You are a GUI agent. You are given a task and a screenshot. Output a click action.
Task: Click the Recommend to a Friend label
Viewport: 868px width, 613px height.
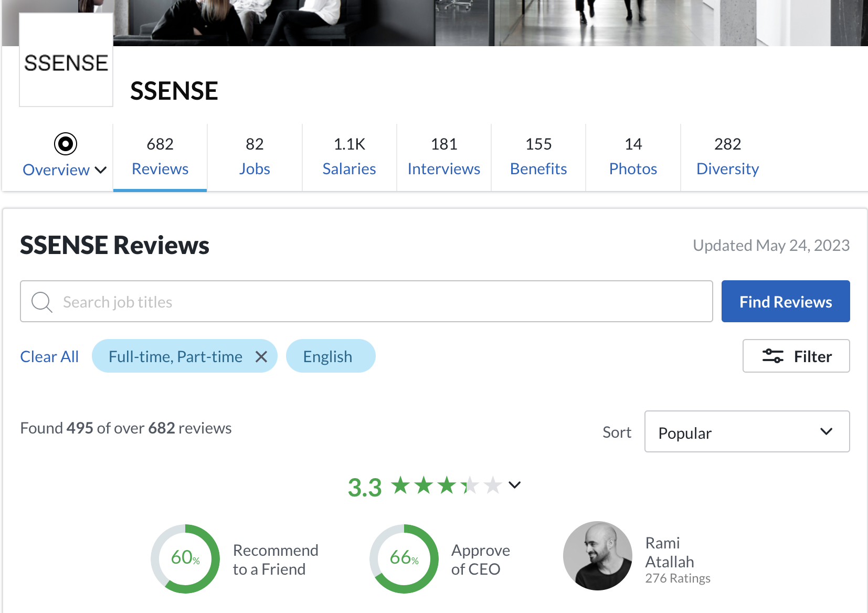(276, 559)
